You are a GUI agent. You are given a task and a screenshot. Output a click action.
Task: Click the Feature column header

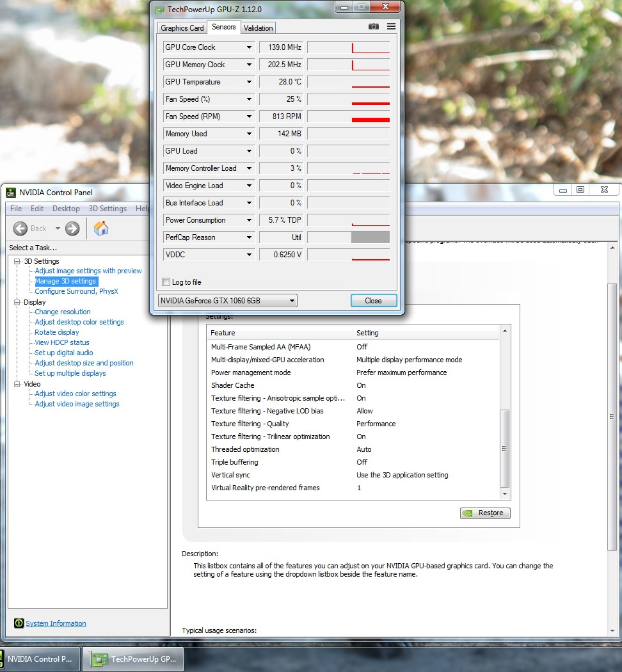[280, 333]
